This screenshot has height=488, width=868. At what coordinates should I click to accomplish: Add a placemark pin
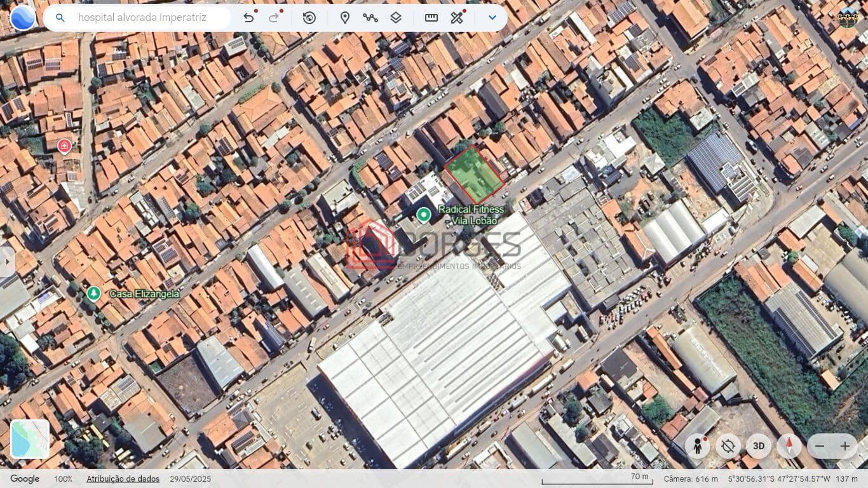pos(345,18)
